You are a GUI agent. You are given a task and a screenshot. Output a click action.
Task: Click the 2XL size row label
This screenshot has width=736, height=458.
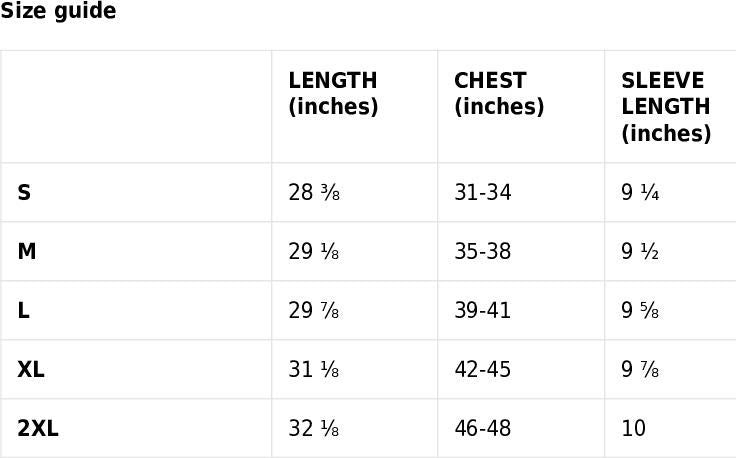point(38,428)
